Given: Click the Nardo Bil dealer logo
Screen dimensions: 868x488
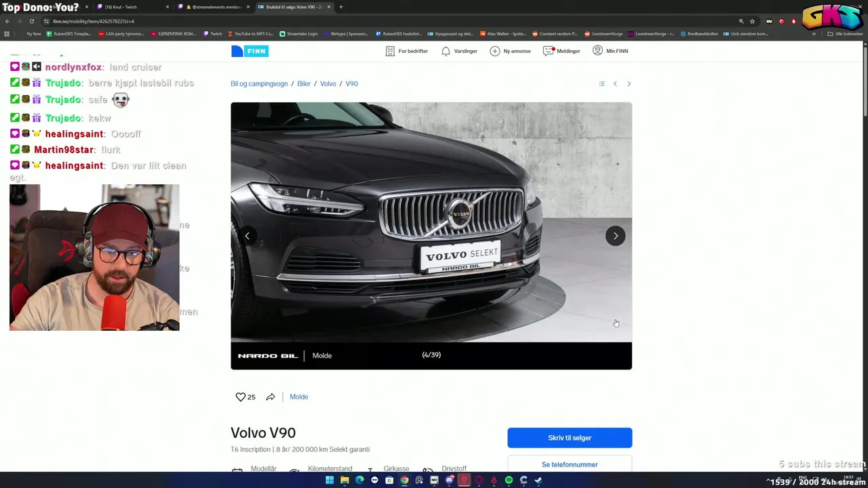Looking at the screenshot, I should 268,356.
